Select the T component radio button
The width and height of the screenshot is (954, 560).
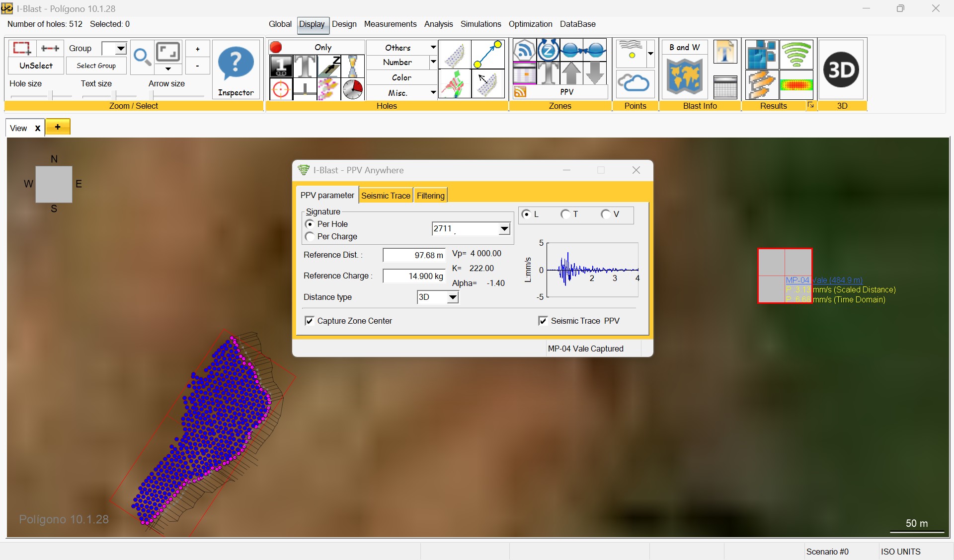(566, 214)
